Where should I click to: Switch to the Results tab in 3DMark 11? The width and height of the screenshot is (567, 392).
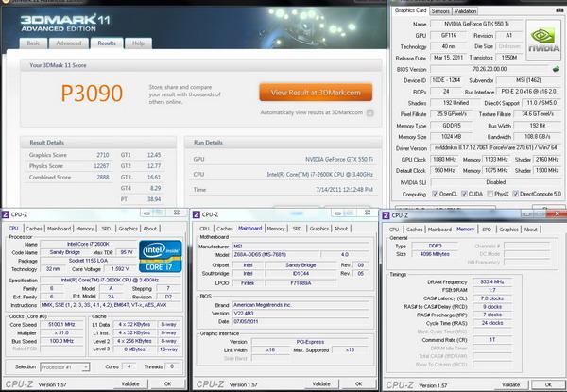(x=107, y=43)
